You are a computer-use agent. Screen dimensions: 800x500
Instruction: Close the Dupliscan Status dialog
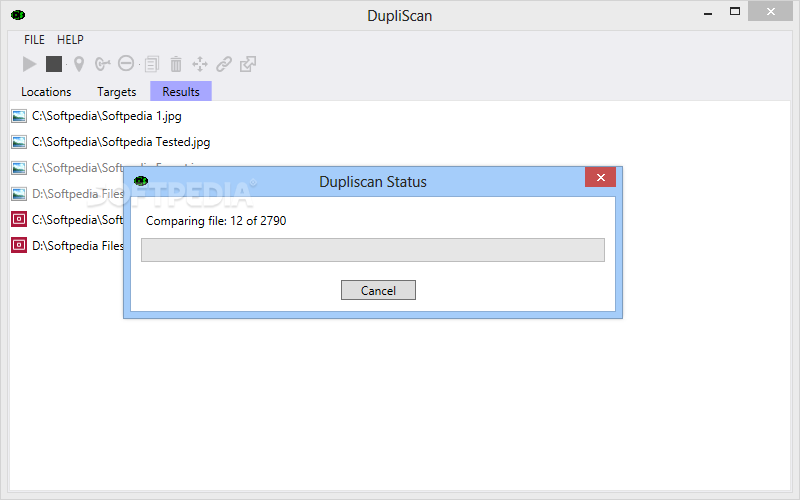coord(601,177)
